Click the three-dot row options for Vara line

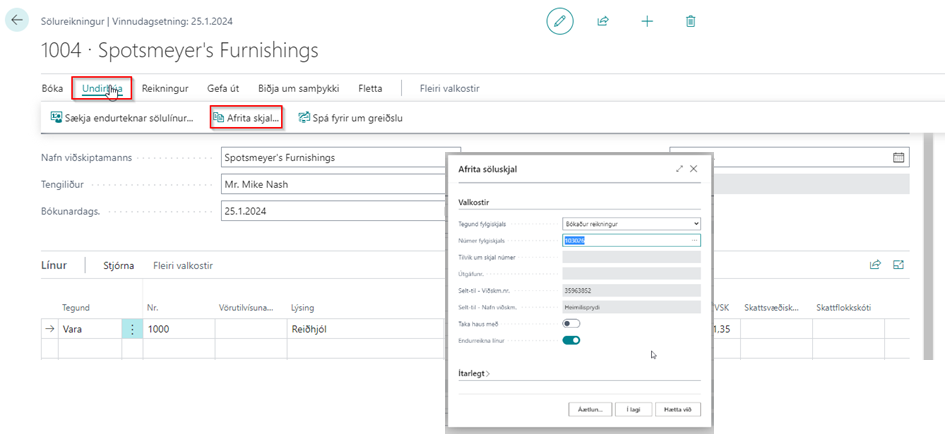pos(132,328)
